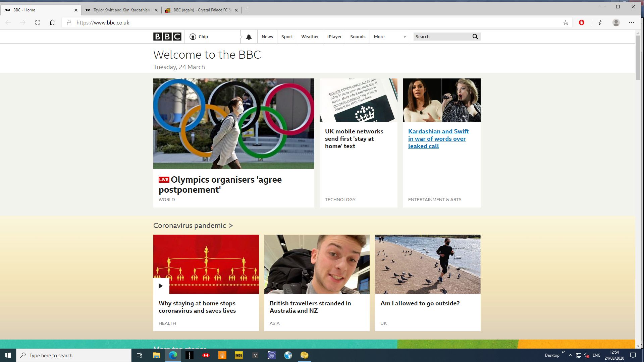Switch to Taylor Swift and Kim Kardashian tab
Viewport: 644px width, 362px height.
[x=121, y=10]
